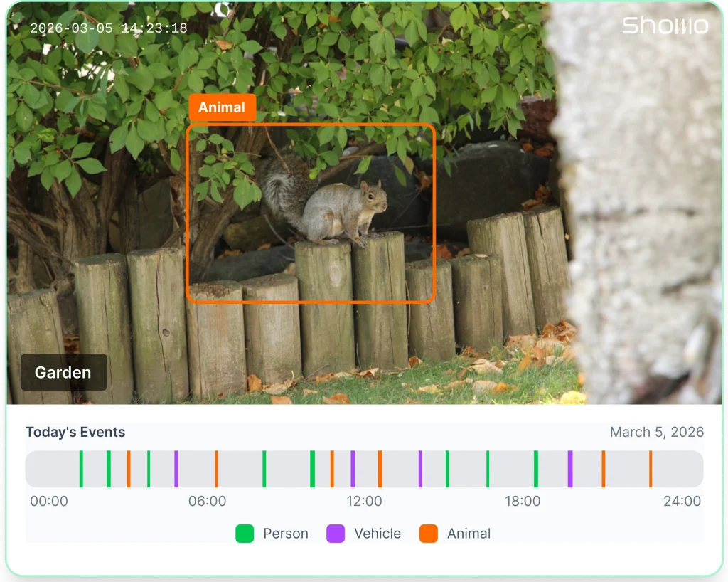Click the orange Animal legend swatch
Viewport: 728px width, 582px height.
429,534
